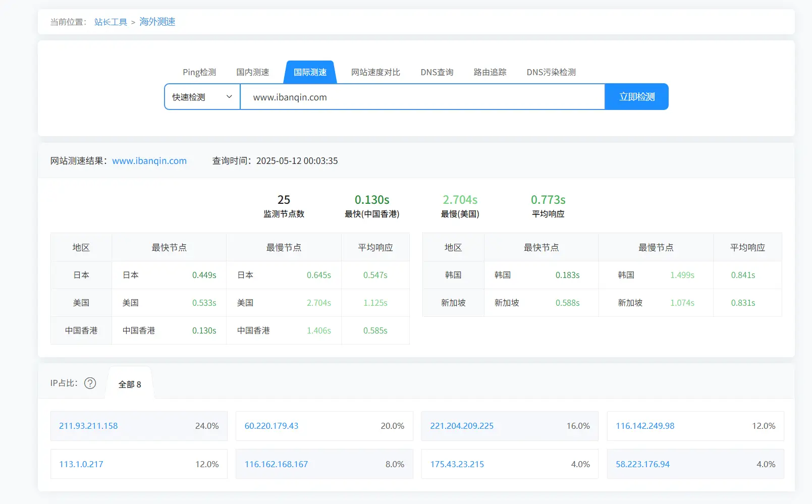Screen dimensions: 812x504
Task: Open the DNS污染检测 tab
Action: pyautogui.click(x=551, y=72)
